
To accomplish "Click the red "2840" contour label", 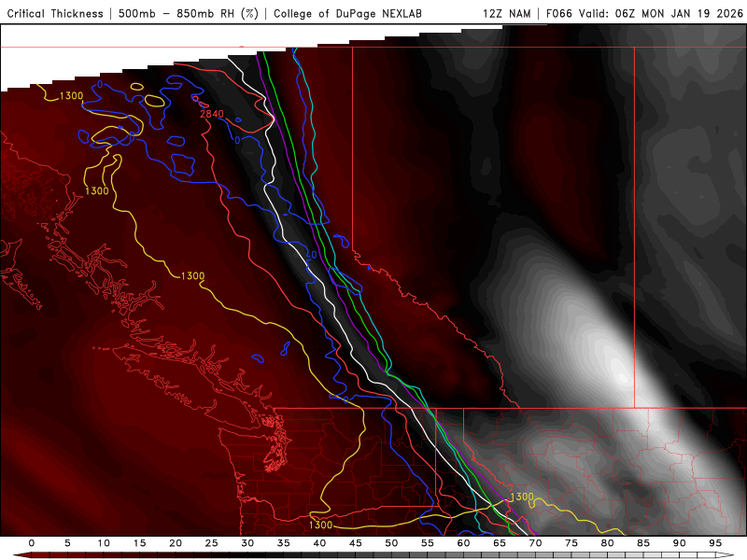I will 212,114.
